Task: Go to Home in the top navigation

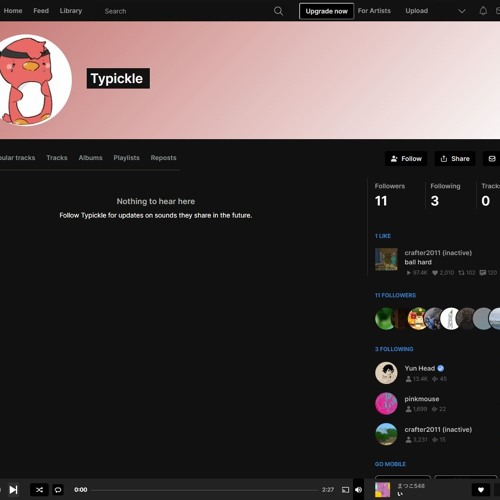Action: point(13,11)
